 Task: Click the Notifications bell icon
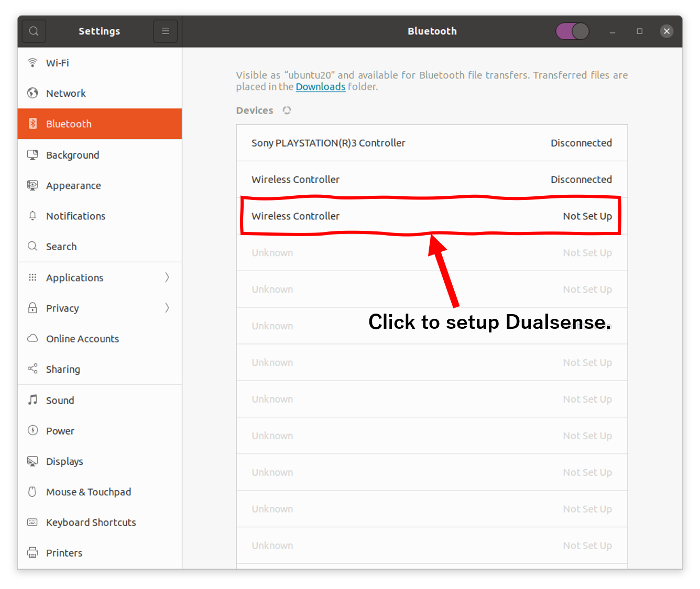click(x=32, y=216)
